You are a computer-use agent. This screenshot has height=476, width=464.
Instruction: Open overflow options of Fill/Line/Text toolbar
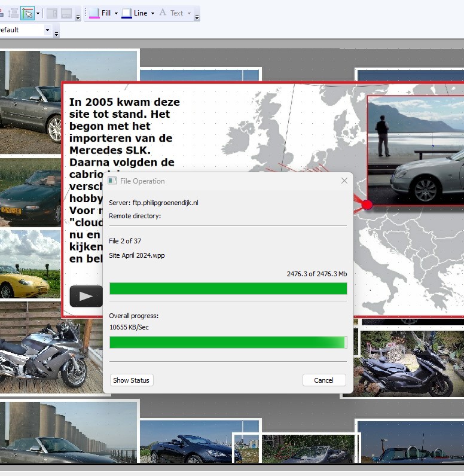click(x=197, y=17)
